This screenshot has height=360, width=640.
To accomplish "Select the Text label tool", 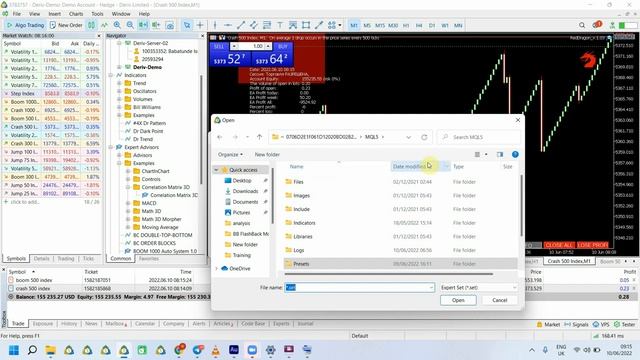I will coord(280,25).
